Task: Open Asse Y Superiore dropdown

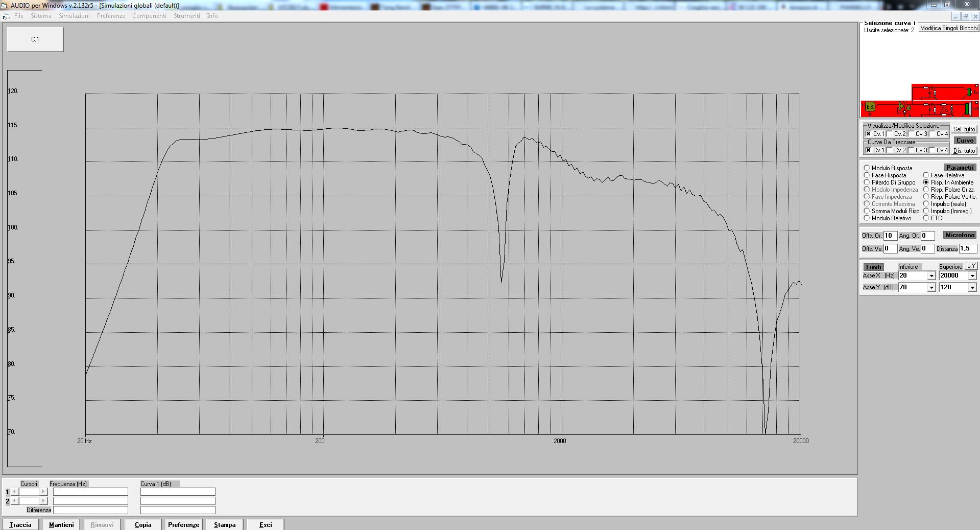Action: (x=972, y=288)
